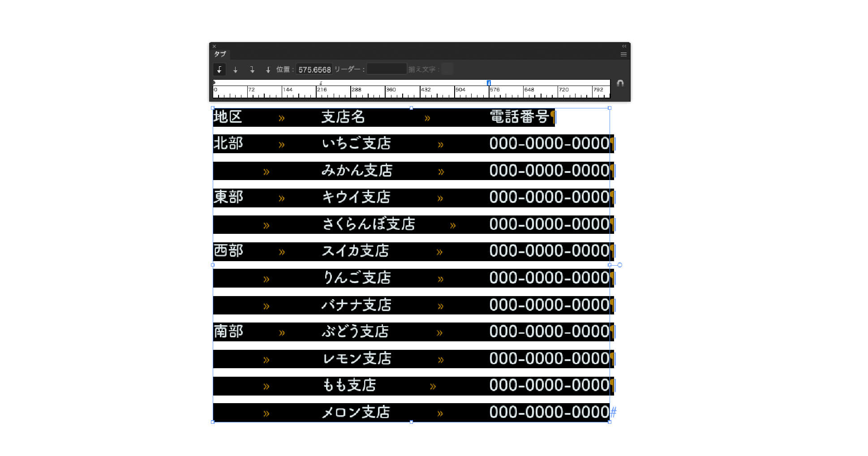
Task: Click the text もも支店
Action: click(x=349, y=385)
